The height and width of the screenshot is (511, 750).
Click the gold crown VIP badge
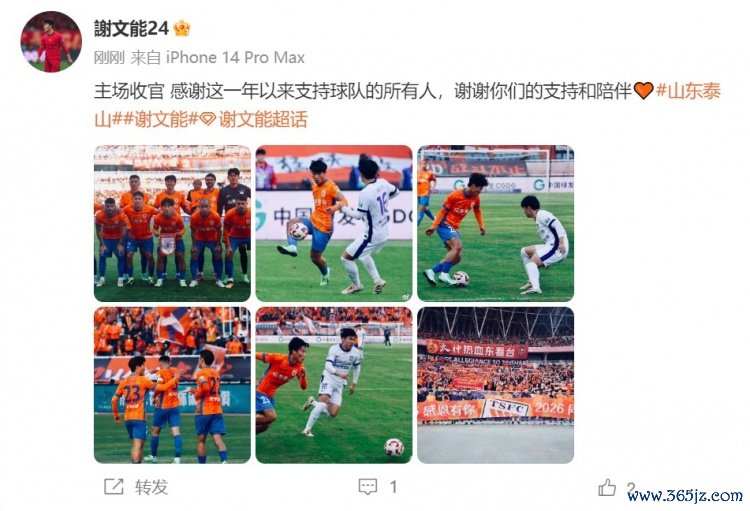182,29
